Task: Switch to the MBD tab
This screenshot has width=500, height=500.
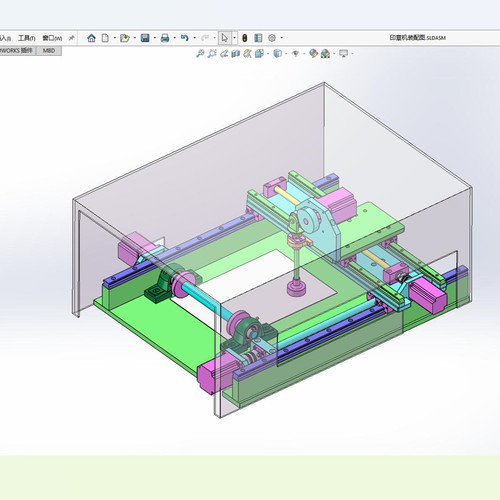Action: pos(49,51)
